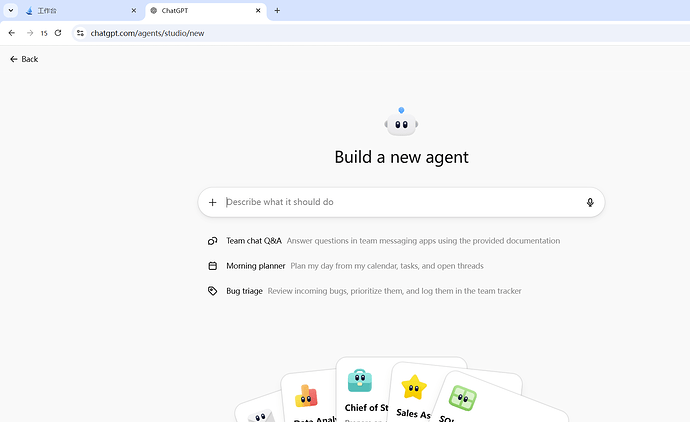The width and height of the screenshot is (690, 422).
Task: Click 'Answer questions in team messaging apps' description
Action: [423, 241]
